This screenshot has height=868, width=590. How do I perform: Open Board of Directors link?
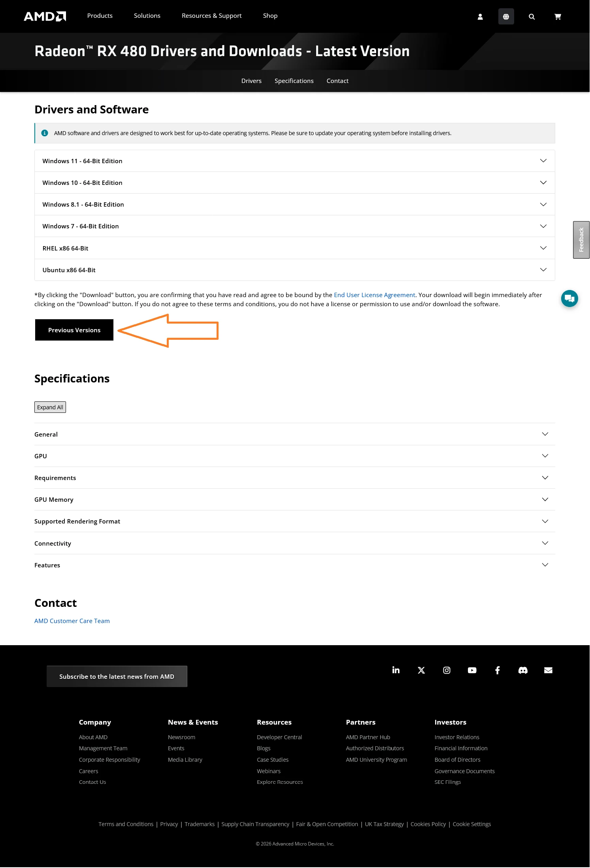[458, 759]
